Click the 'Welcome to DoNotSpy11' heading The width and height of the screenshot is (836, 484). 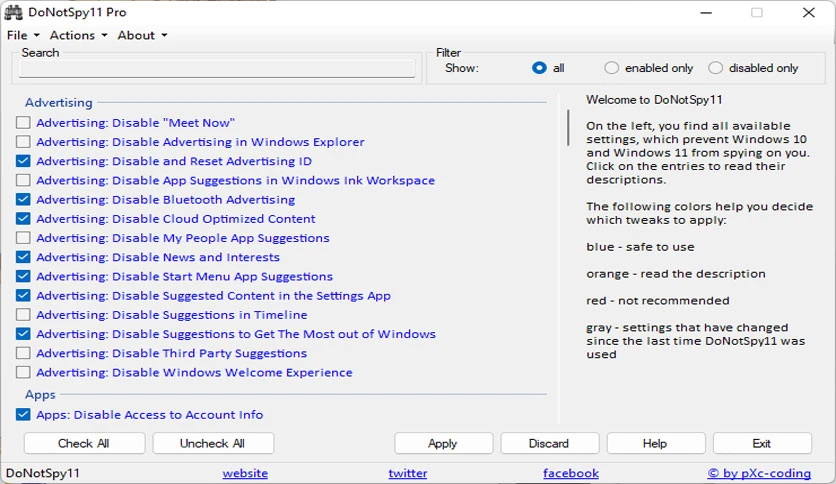(654, 100)
